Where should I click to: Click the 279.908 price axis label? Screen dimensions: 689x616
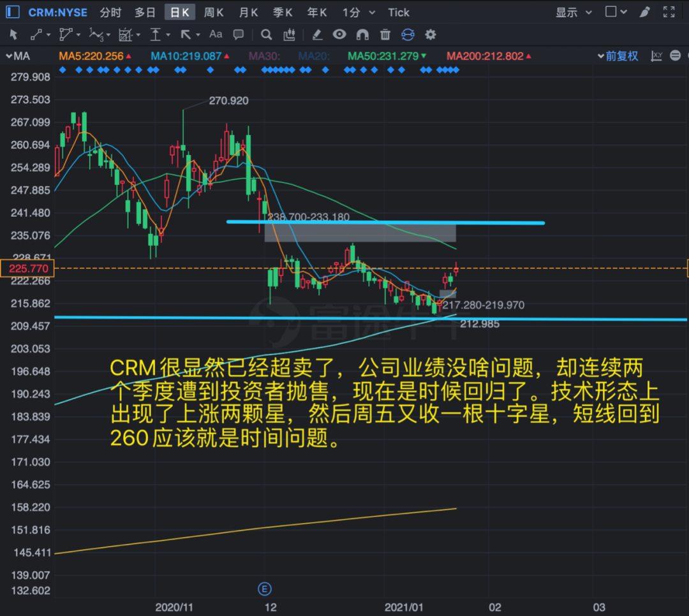click(31, 77)
